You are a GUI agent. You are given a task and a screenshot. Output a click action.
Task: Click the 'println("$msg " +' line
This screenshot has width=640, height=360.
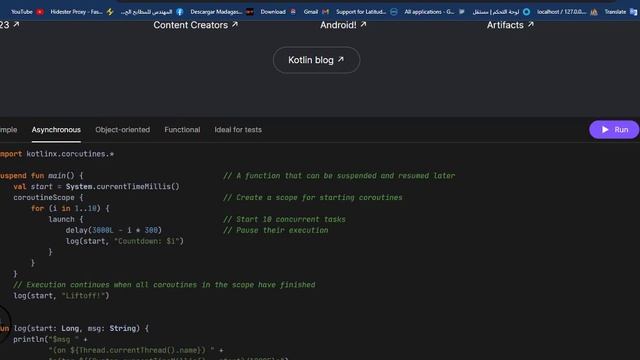50,339
